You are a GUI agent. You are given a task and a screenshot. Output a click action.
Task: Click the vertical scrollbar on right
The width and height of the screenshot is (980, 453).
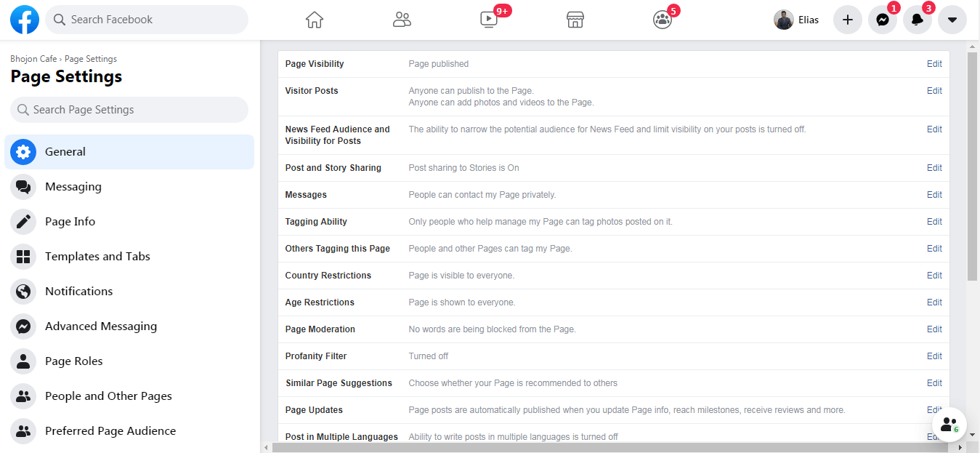click(973, 167)
